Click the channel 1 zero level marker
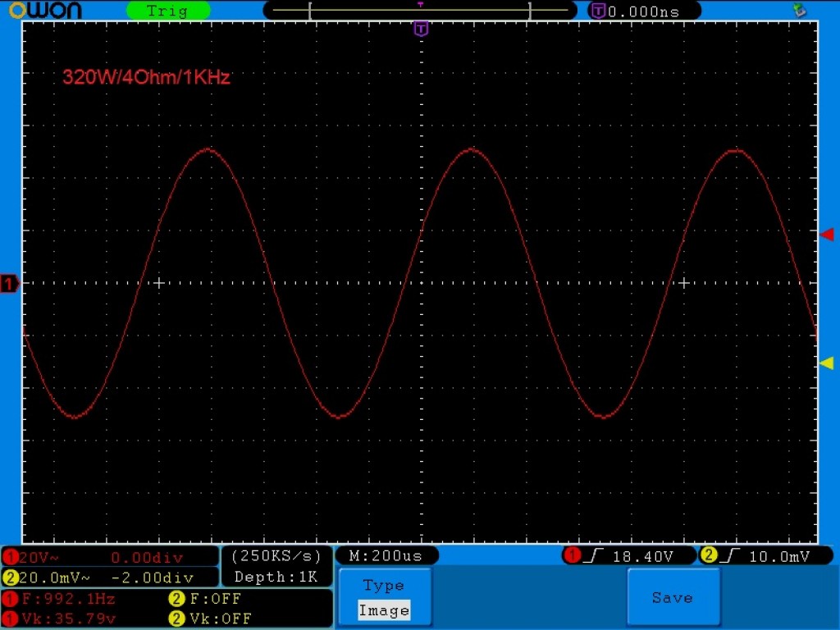This screenshot has width=840, height=630. (10, 283)
